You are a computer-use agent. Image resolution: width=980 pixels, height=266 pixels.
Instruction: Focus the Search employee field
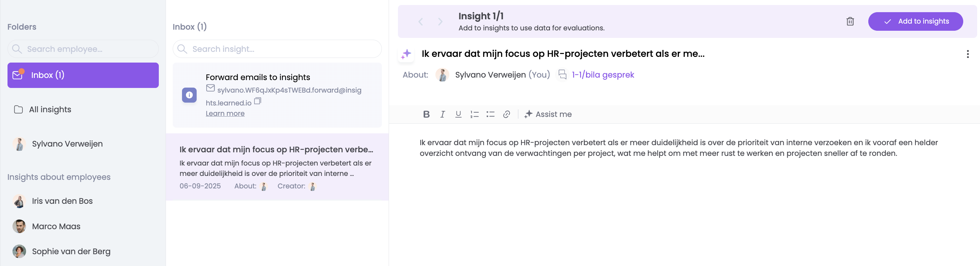(87, 49)
